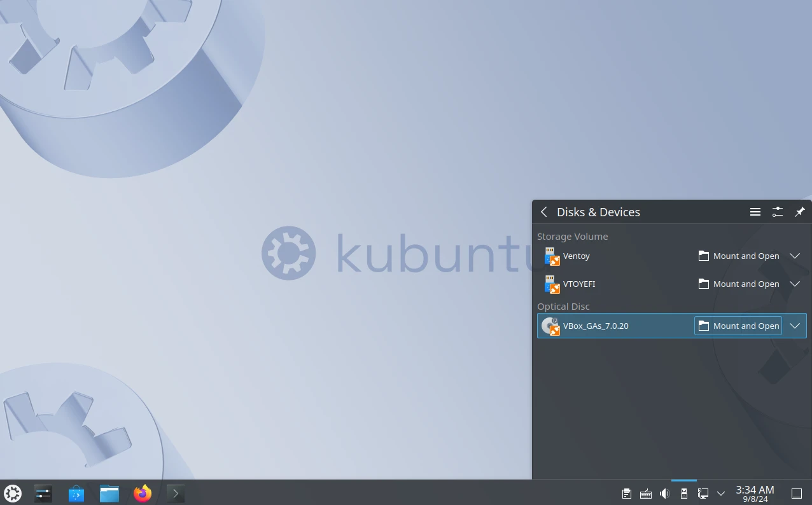
Task: Select the VBox_GAs_7.0.20 device name
Action: [x=596, y=326]
